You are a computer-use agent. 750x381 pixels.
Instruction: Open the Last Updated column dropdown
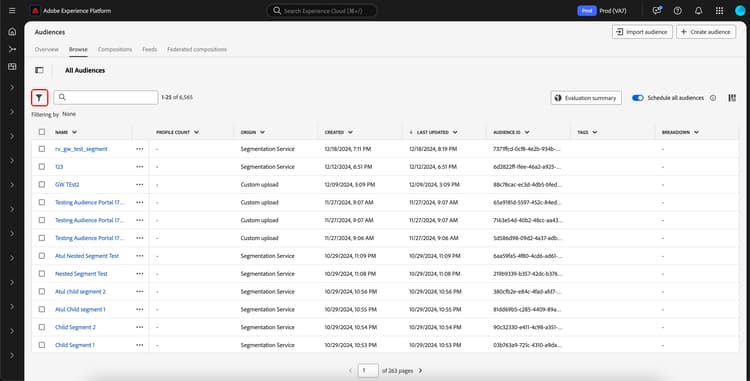(455, 132)
